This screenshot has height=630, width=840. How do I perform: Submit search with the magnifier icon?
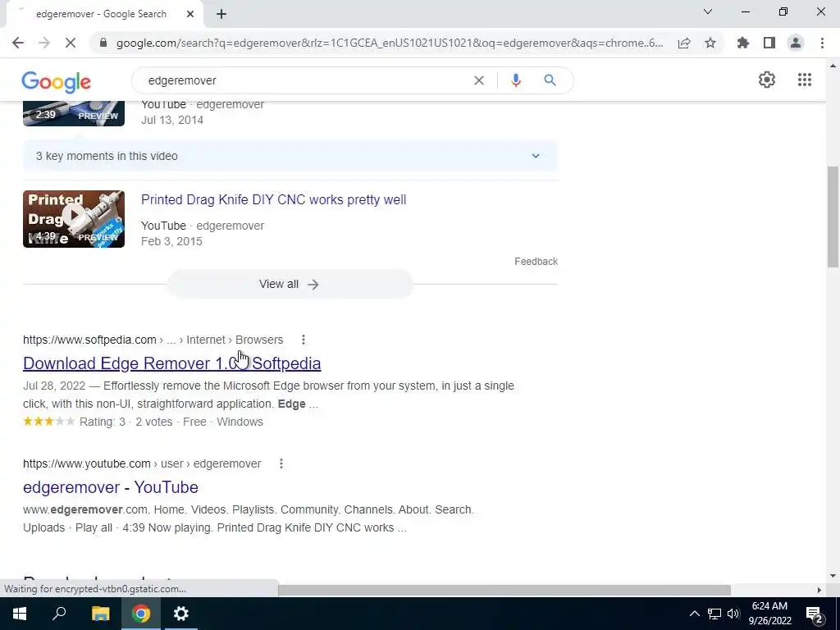click(550, 80)
